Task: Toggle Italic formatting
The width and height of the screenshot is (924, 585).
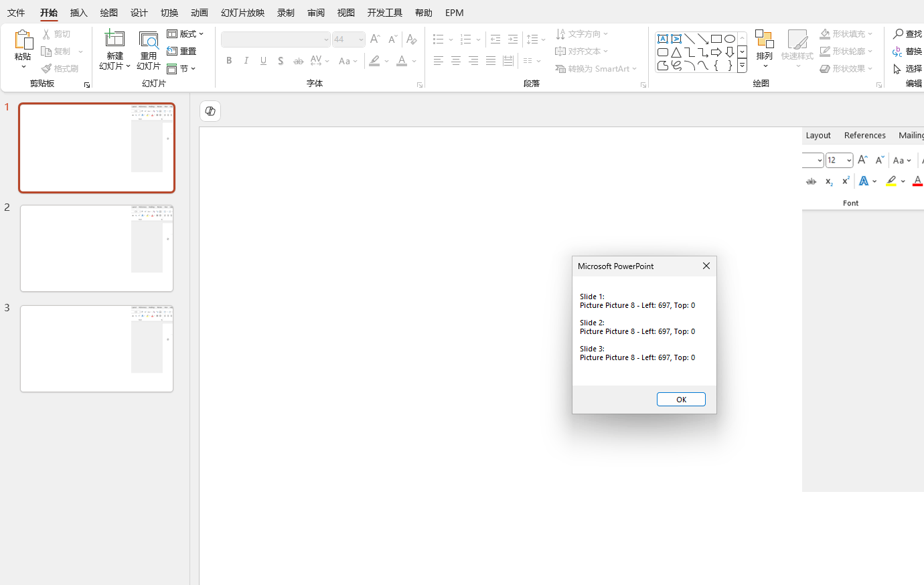Action: coord(246,61)
